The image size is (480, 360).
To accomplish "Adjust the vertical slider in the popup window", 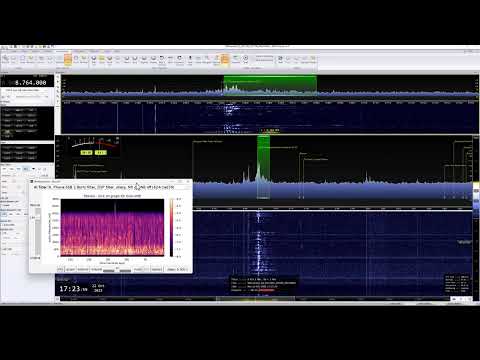I will pyautogui.click(x=38, y=232).
